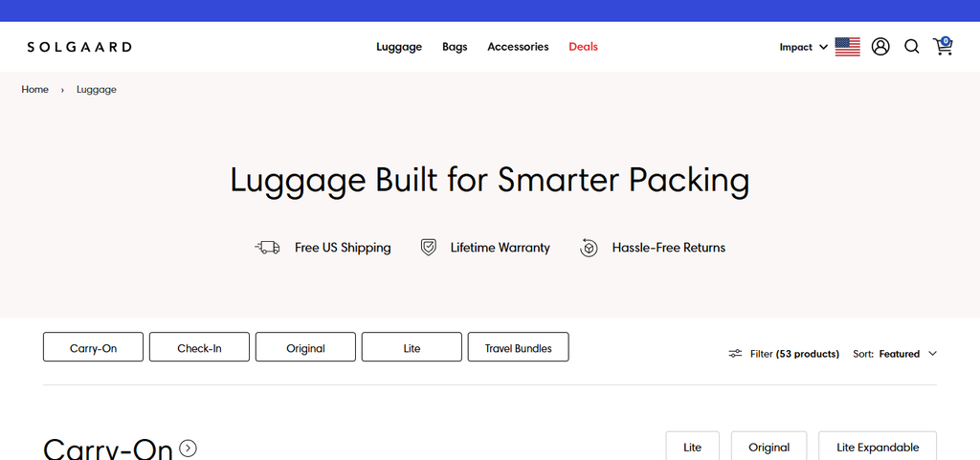Click the Hassle-Free Returns text

click(x=669, y=248)
